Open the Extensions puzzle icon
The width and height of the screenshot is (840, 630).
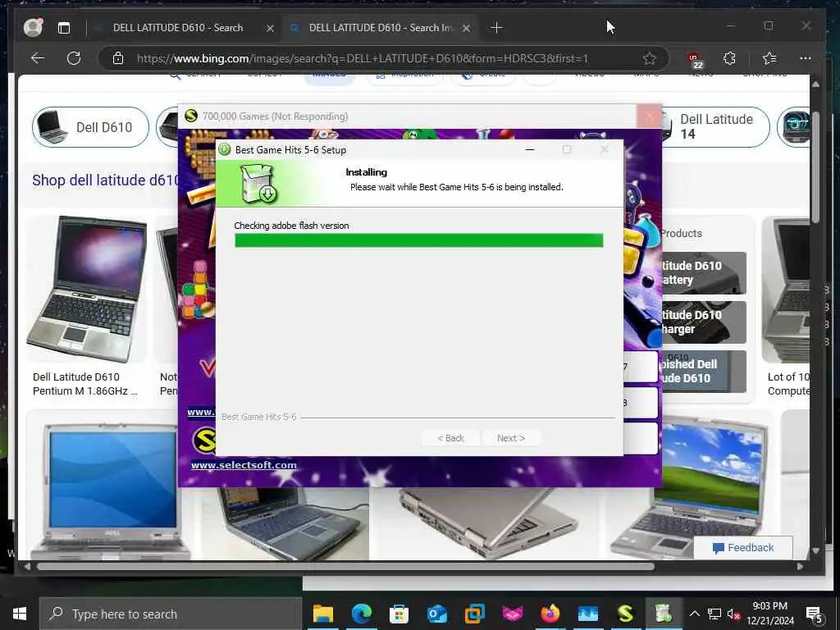pyautogui.click(x=729, y=58)
